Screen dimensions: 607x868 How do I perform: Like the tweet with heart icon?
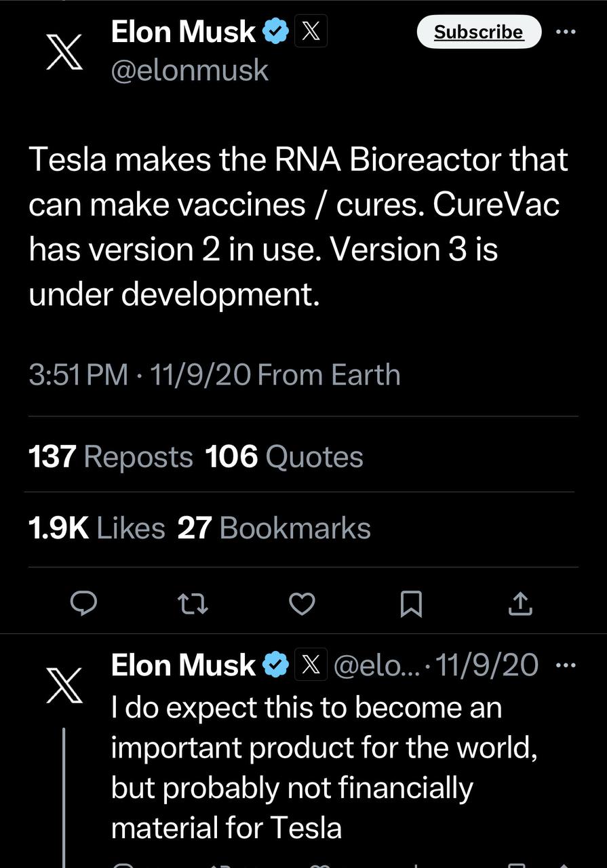click(x=302, y=603)
